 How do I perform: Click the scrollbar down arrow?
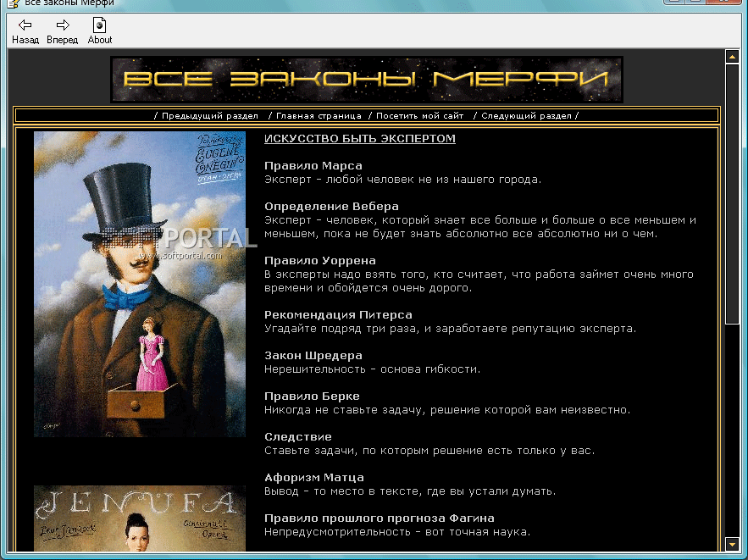(732, 543)
